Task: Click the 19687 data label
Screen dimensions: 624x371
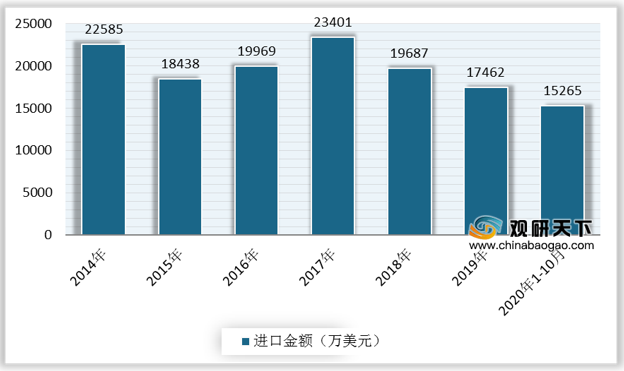Action: pyautogui.click(x=409, y=53)
